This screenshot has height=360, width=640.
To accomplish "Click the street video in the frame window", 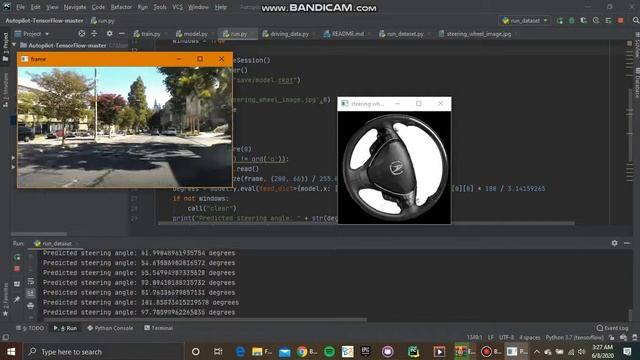I will [x=125, y=127].
